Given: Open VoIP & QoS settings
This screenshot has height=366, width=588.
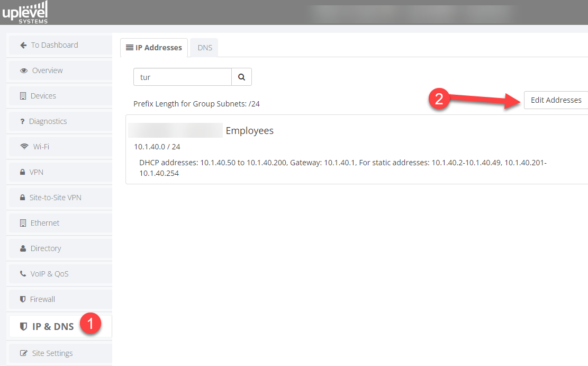Looking at the screenshot, I should 60,274.
